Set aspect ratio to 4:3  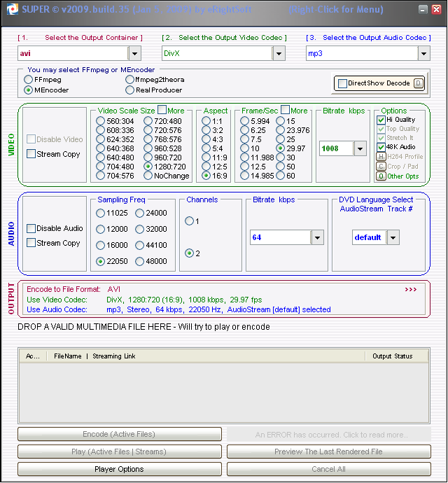pos(206,139)
